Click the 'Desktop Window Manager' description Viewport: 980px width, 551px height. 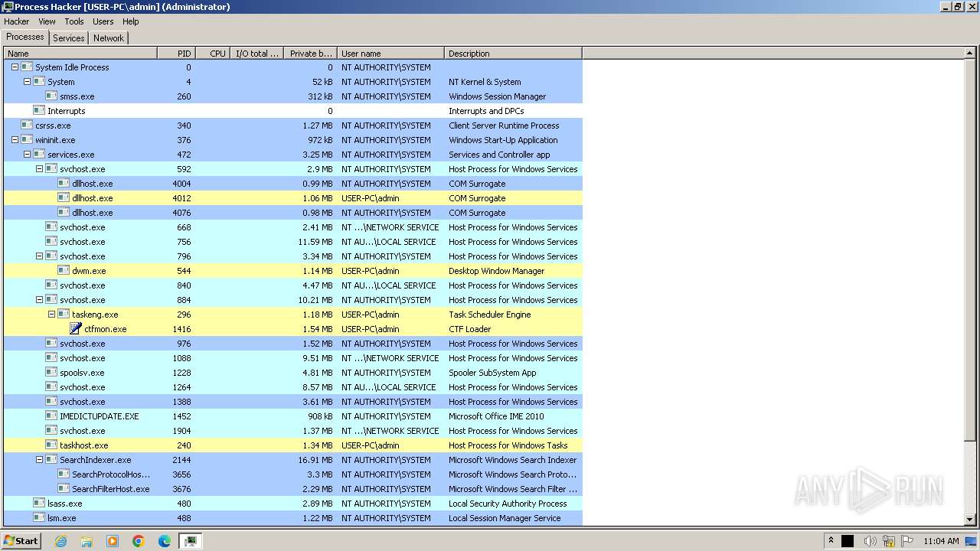coord(496,271)
